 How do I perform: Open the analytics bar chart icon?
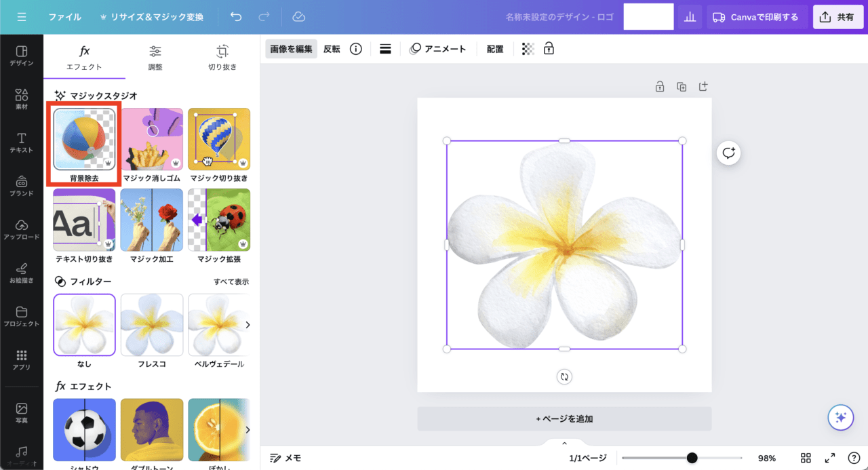click(690, 17)
